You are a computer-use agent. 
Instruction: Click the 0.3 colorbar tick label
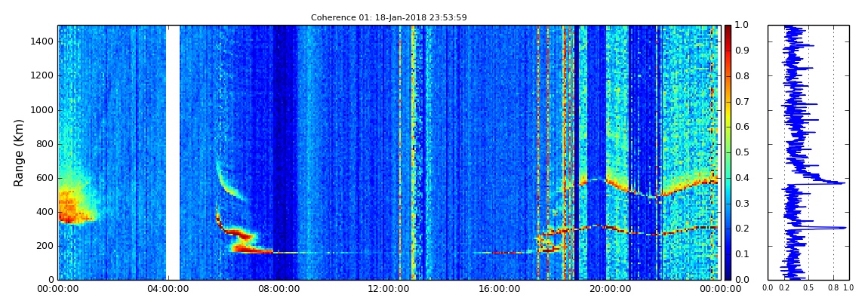[x=740, y=204]
